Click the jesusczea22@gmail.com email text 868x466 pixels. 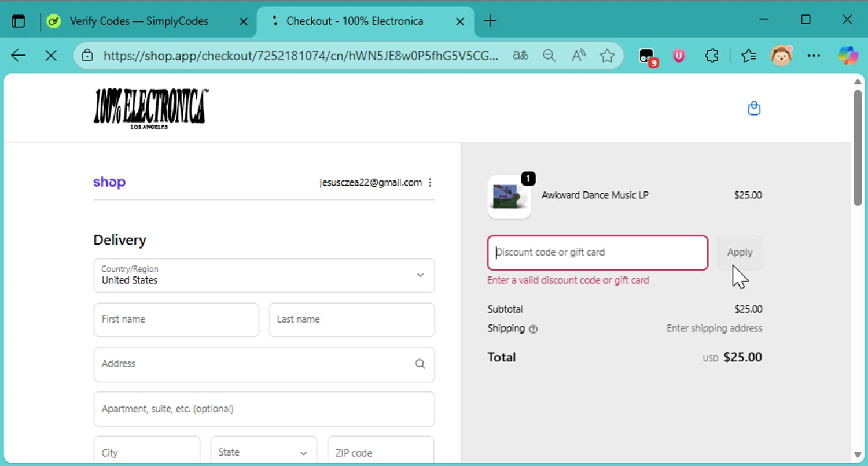click(370, 183)
